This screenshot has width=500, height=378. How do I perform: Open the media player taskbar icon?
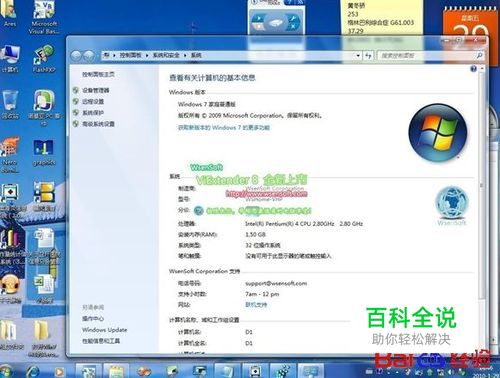coord(59,371)
